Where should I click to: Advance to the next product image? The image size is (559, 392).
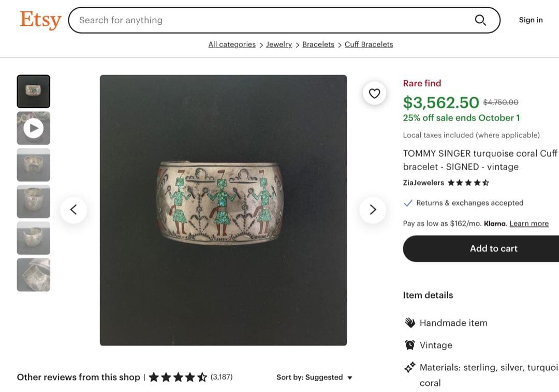[373, 210]
